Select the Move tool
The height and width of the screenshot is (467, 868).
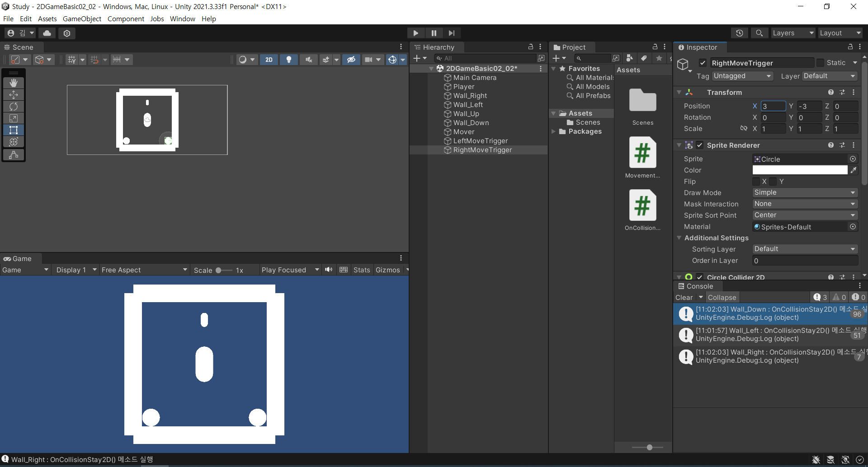(x=14, y=95)
